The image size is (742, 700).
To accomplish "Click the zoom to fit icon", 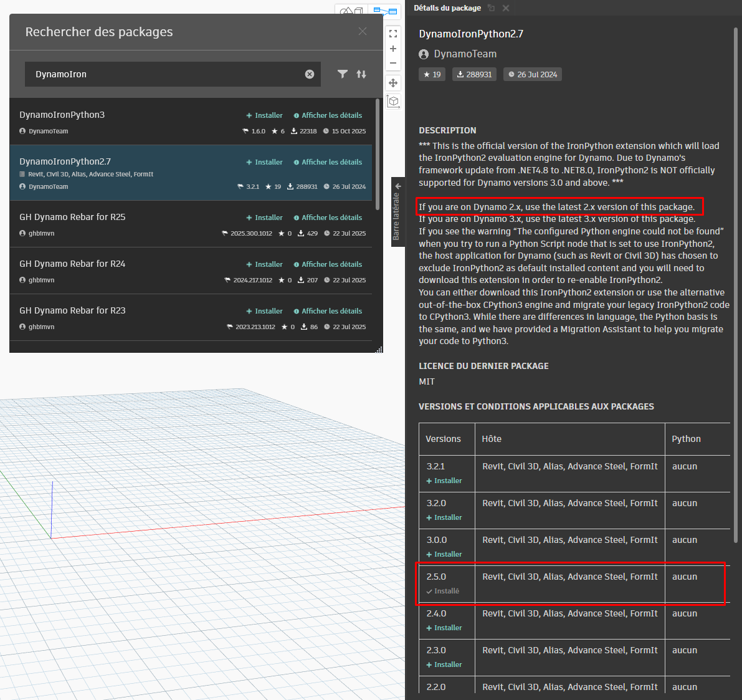I will tap(392, 34).
